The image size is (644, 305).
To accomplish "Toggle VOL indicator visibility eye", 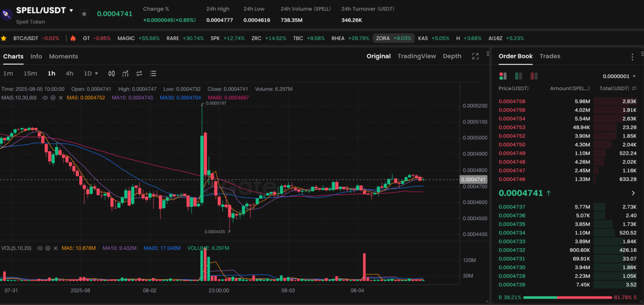I will 40,248.
